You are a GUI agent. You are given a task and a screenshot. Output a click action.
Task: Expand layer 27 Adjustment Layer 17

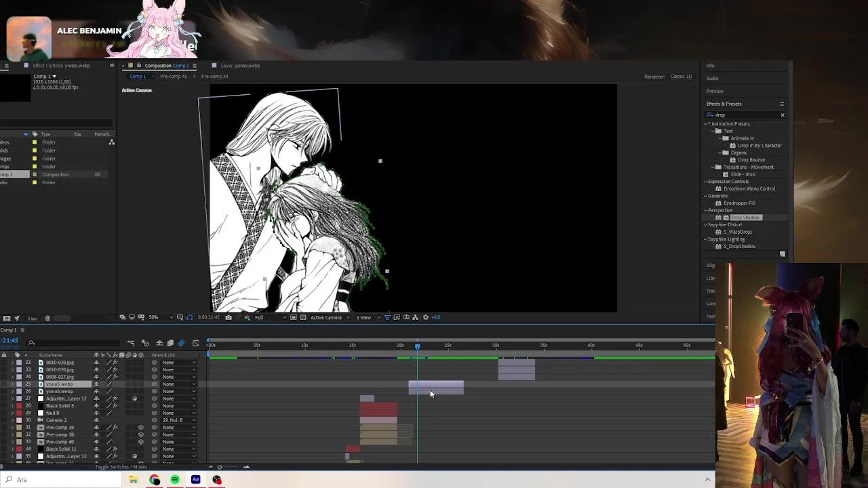click(12, 399)
